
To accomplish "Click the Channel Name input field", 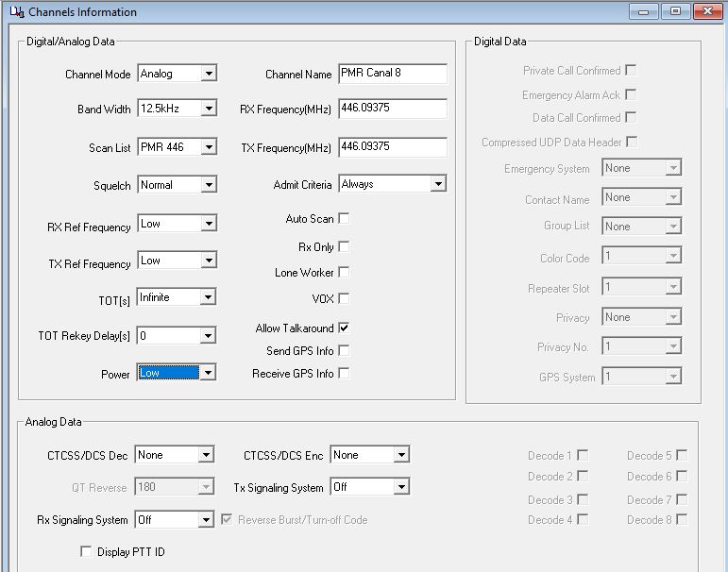I will 393,74.
